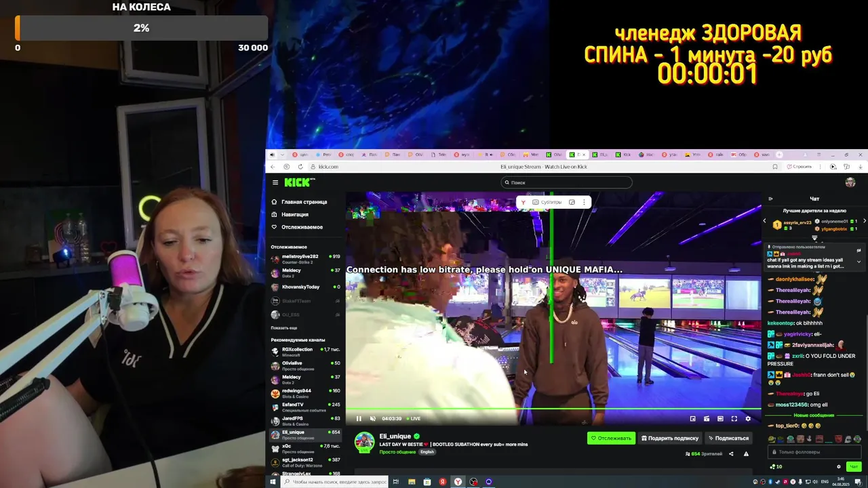Screen dimensions: 868x488
Task: Open redwings944 recommended channel
Action: click(x=305, y=393)
